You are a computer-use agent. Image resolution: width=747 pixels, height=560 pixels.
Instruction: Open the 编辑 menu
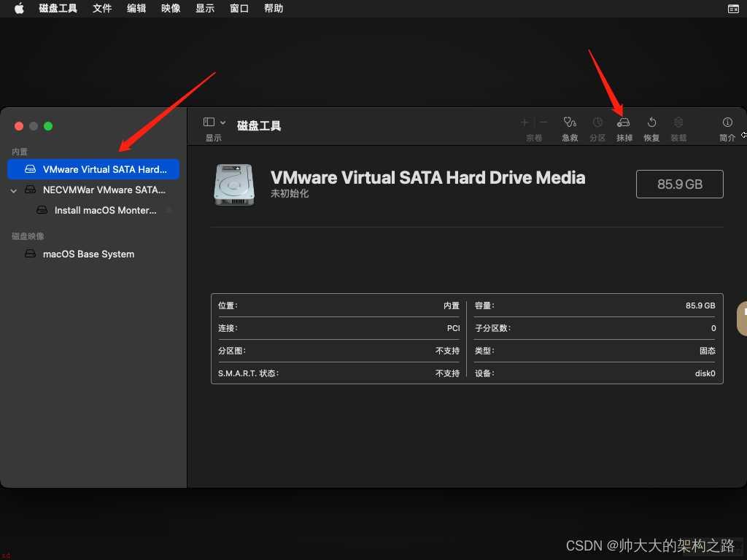pos(136,8)
